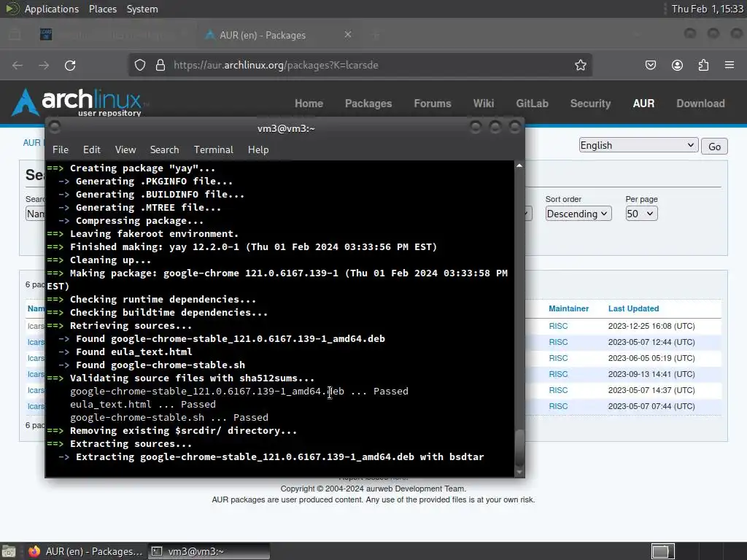
Task: Open the terminal View menu
Action: (125, 149)
